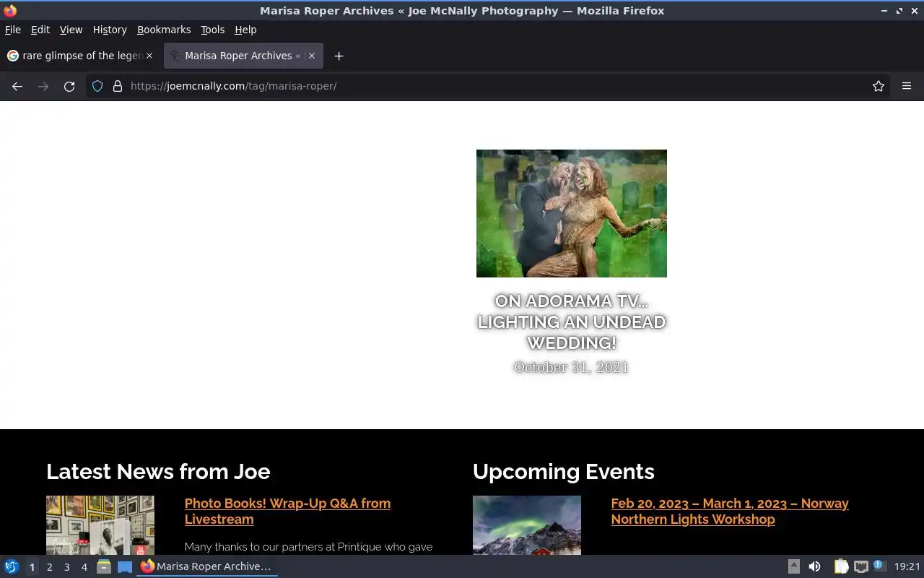Open Norway Northern Lights Workshop link
This screenshot has height=578, width=924.
coord(730,511)
